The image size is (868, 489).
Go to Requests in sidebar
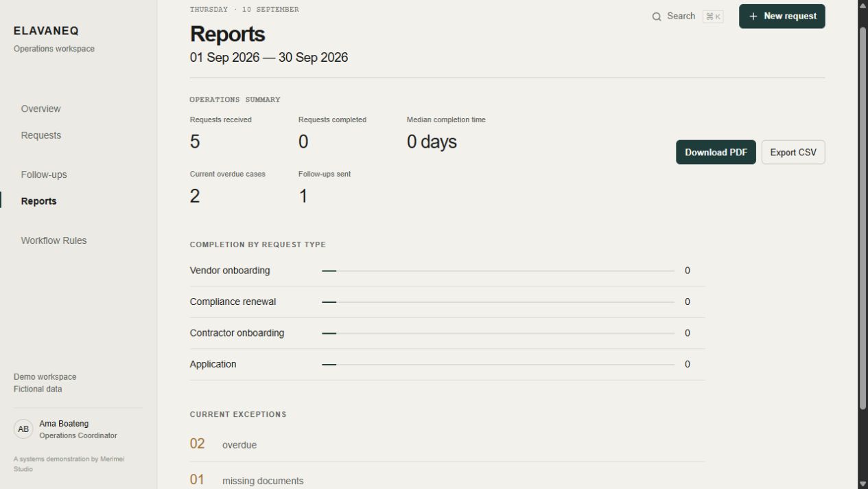click(41, 135)
